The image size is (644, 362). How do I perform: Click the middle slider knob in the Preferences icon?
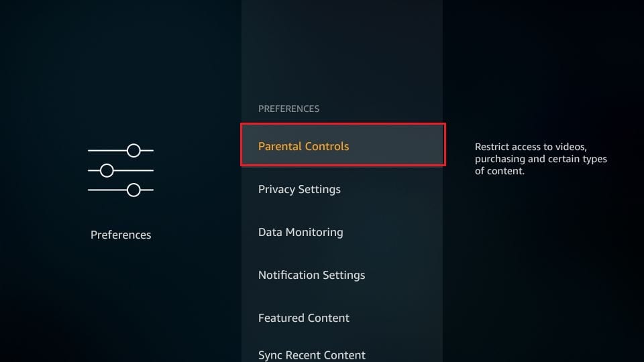click(x=107, y=170)
